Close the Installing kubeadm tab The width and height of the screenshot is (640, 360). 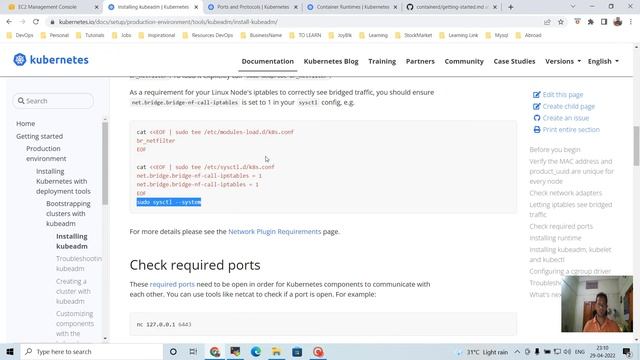196,7
